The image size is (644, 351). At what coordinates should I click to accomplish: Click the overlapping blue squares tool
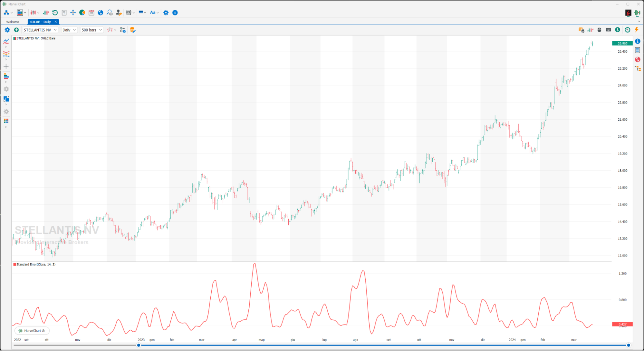pyautogui.click(x=6, y=99)
